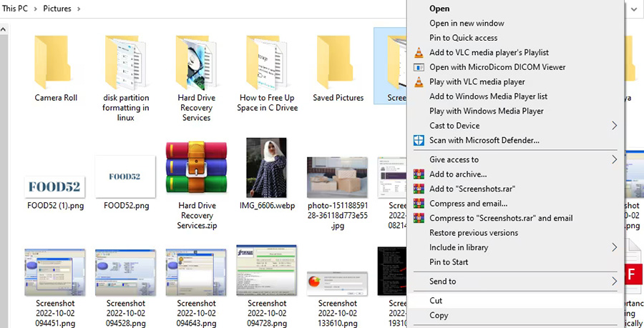Select Hard Drive Recovery Services.zip archive

click(196, 167)
